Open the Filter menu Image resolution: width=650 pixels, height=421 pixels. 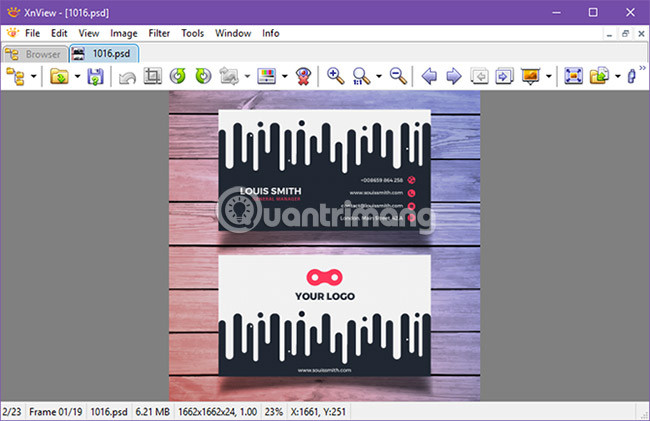(x=159, y=33)
